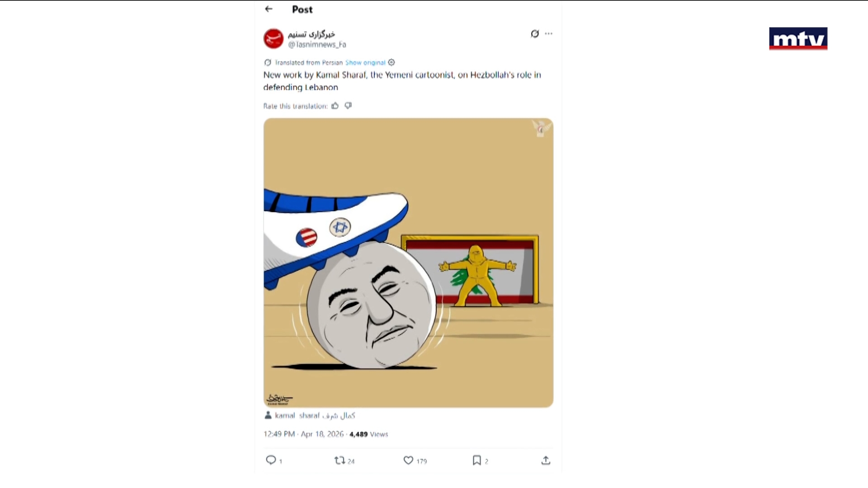Click the mtv channel logo
This screenshot has height=488, width=868.
pos(798,39)
